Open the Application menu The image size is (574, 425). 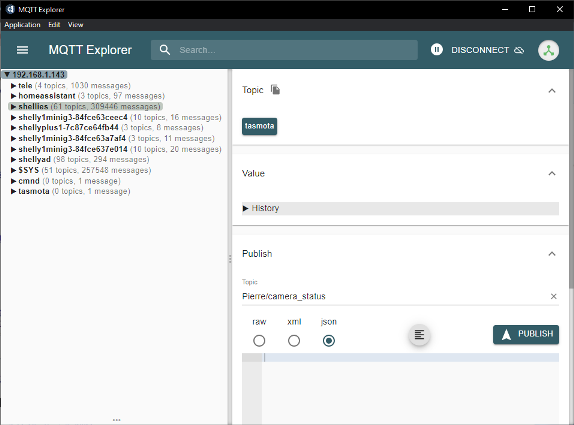coord(22,25)
